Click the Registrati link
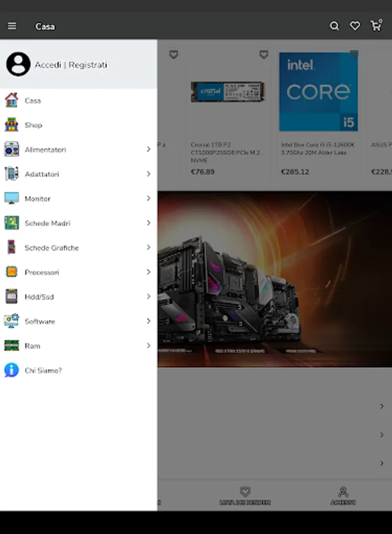The image size is (392, 534). click(88, 65)
